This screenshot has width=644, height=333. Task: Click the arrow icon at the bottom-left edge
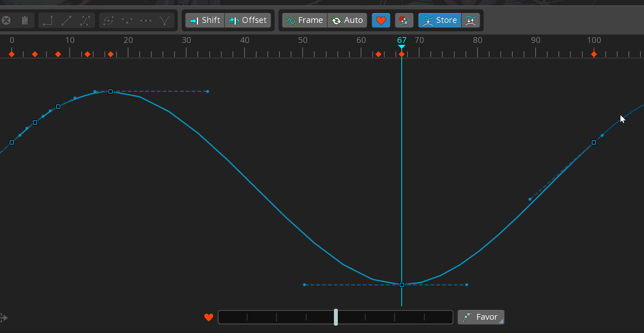click(x=4, y=318)
